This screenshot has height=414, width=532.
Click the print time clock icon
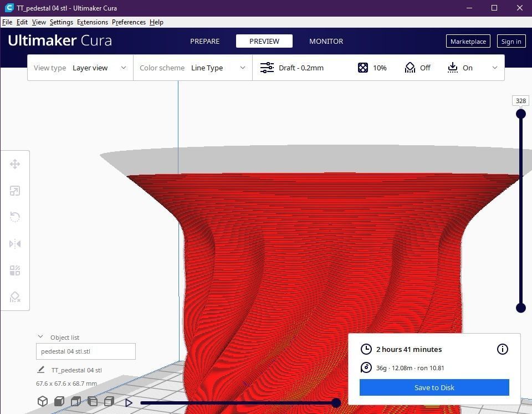pyautogui.click(x=366, y=349)
